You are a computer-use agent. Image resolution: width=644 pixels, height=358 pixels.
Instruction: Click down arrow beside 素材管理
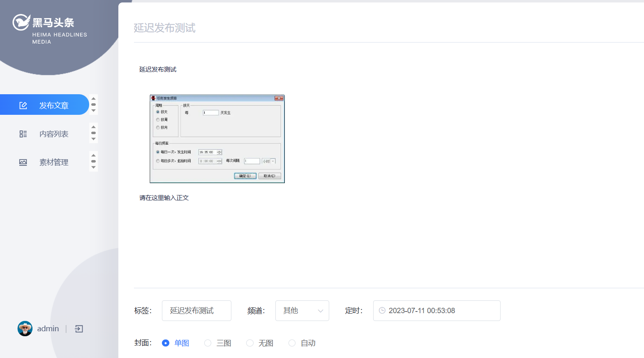point(93,167)
